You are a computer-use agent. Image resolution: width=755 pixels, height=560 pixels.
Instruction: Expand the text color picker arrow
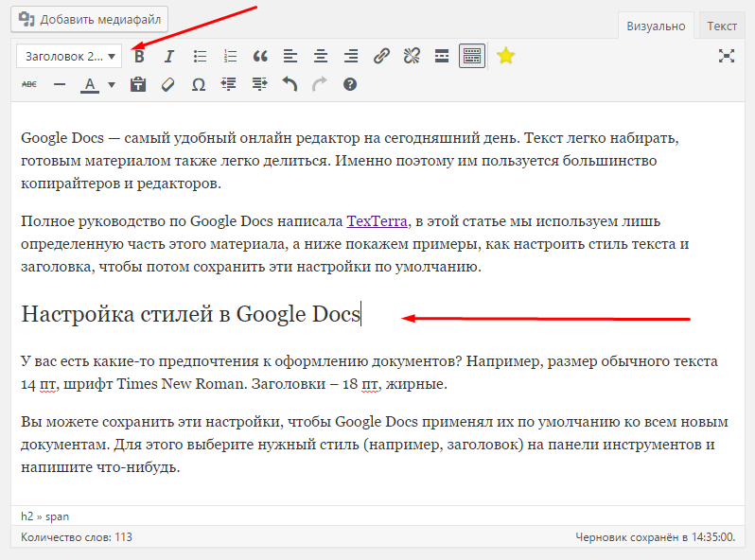point(112,85)
